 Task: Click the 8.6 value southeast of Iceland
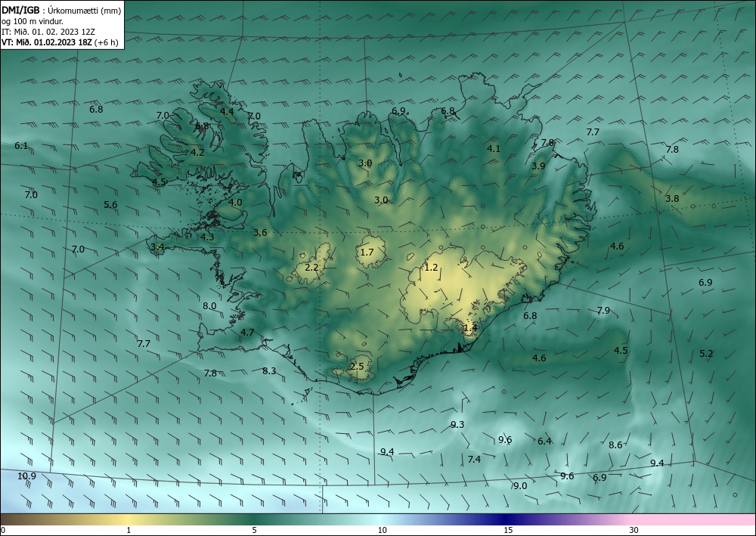pos(615,445)
